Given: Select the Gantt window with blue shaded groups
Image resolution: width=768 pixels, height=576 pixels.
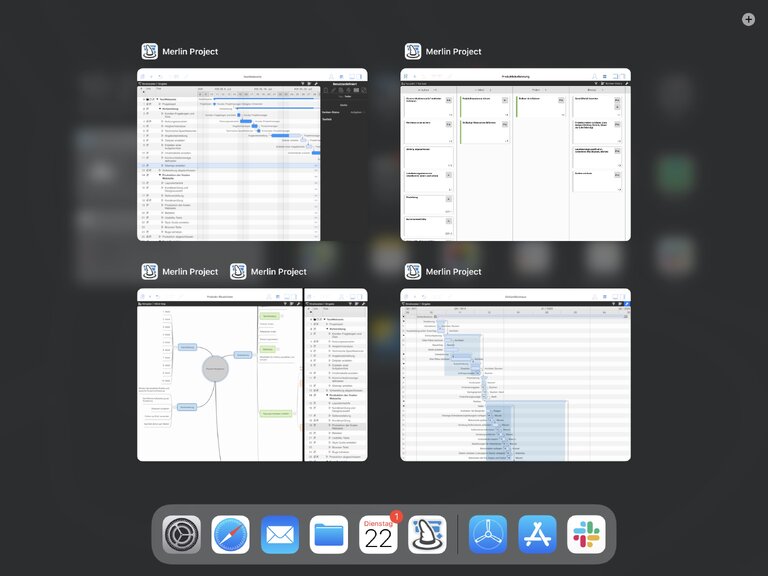Looking at the screenshot, I should (x=515, y=375).
